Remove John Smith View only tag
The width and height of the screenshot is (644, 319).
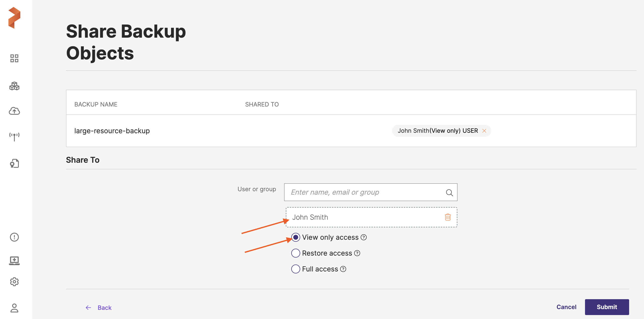pyautogui.click(x=484, y=131)
